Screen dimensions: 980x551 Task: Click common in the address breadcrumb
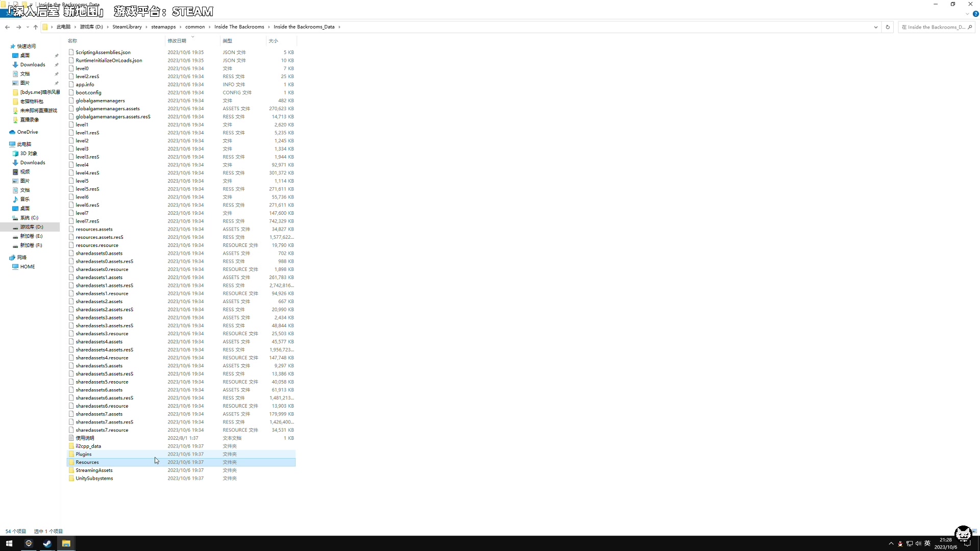coord(195,27)
